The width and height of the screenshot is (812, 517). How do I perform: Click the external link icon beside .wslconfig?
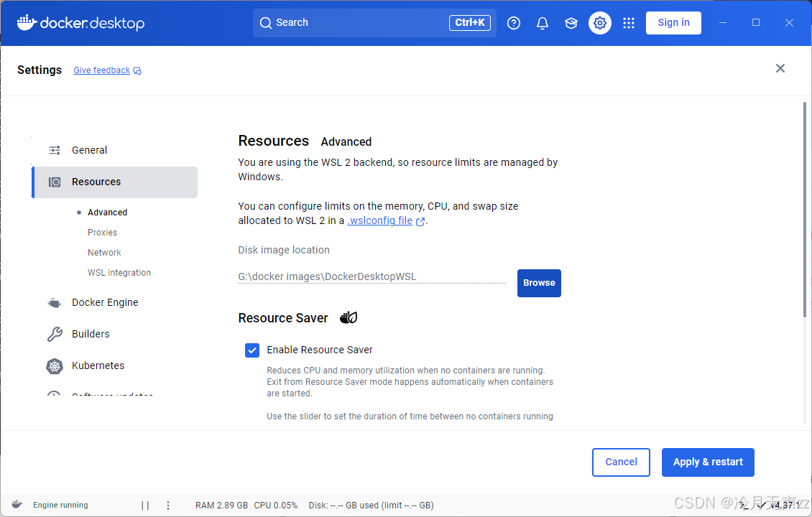point(420,221)
